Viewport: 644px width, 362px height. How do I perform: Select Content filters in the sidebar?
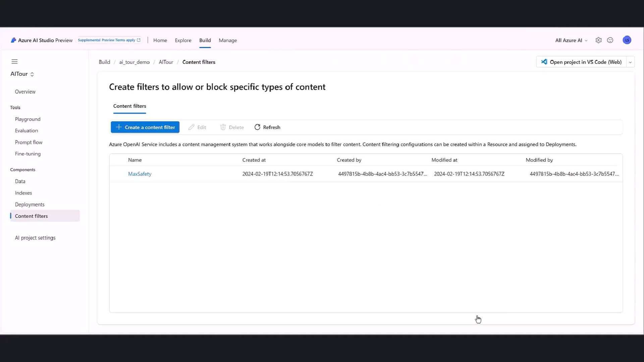[x=45, y=216]
